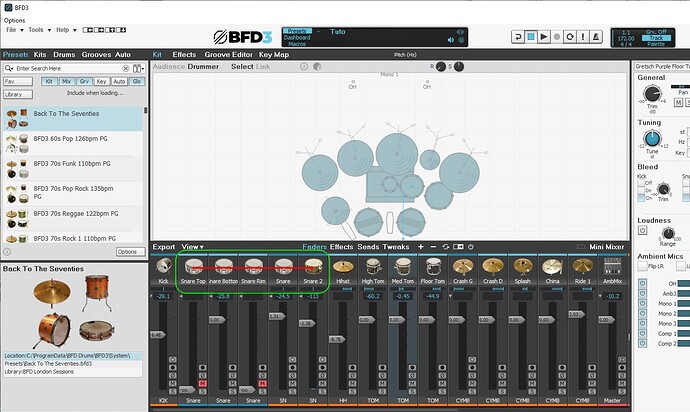
Task: Select the China cymbal channel icon
Action: 553,267
